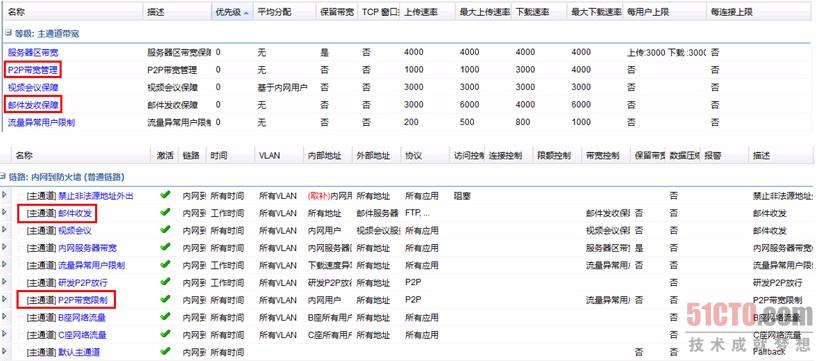Select the 800 download rate cell

pos(523,122)
